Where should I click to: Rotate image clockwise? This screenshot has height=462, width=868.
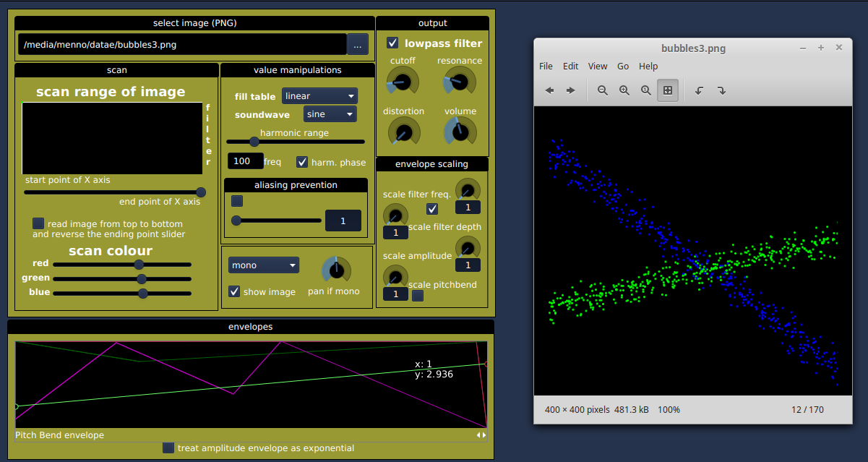[721, 90]
